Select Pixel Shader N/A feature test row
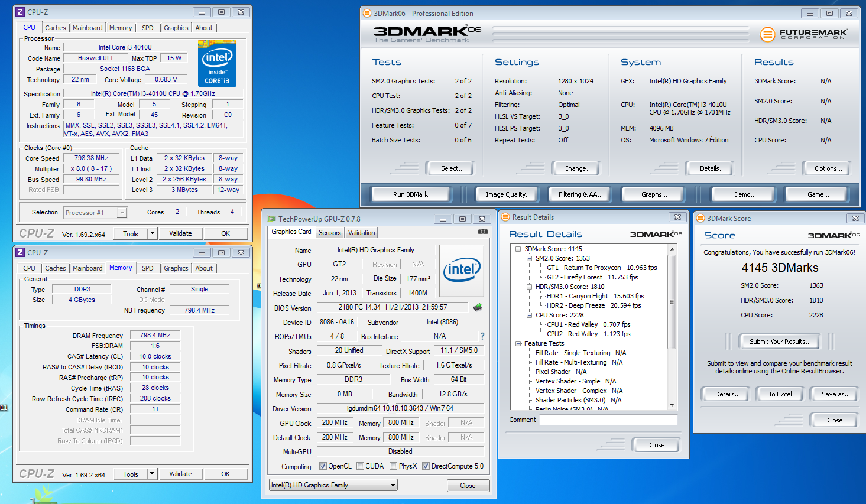 (x=561, y=372)
